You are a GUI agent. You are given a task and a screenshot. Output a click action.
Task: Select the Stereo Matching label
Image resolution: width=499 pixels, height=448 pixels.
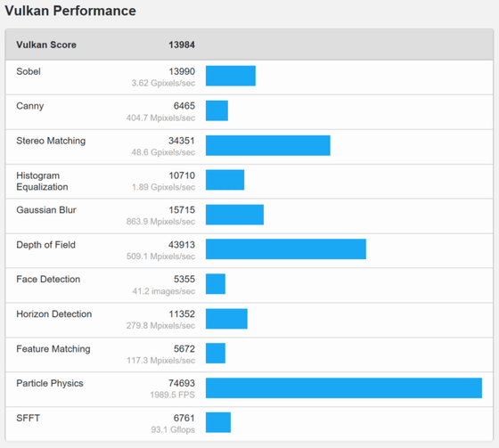[51, 141]
